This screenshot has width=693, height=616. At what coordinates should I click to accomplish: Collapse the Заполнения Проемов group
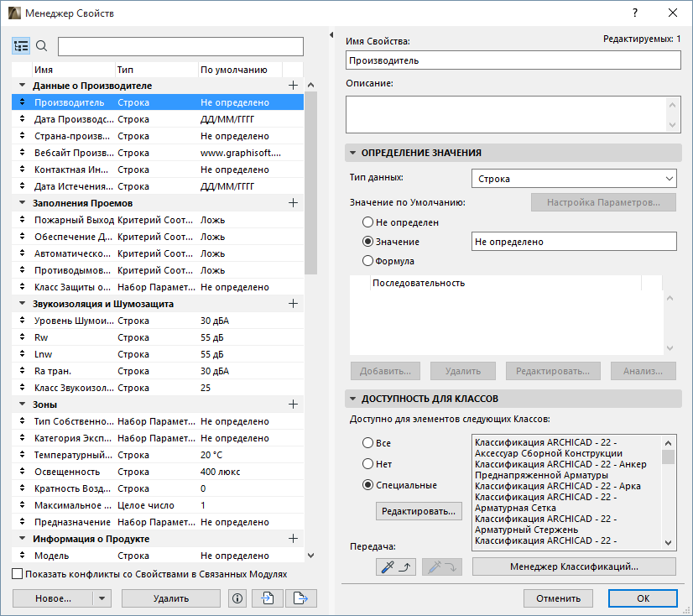click(22, 203)
